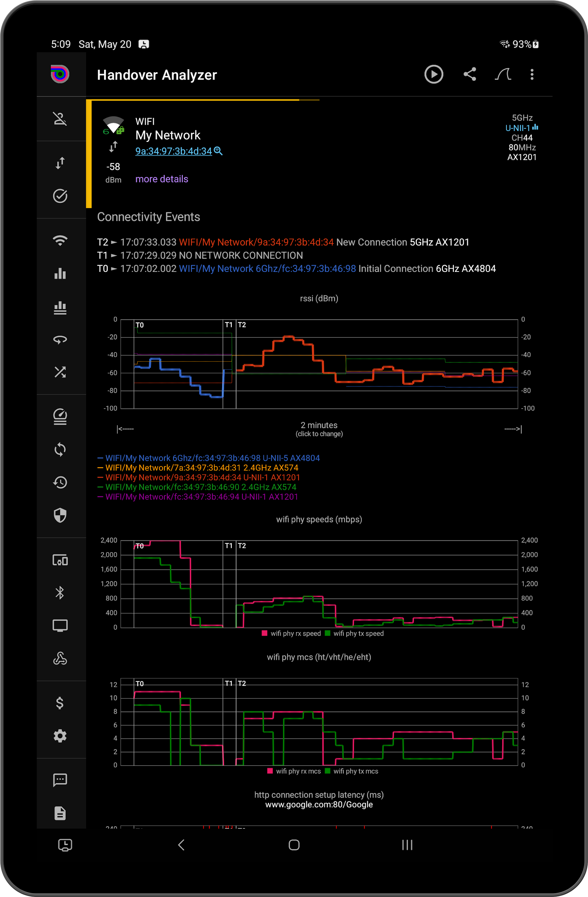Tap the green fc:34:97:3b:46:90 legend entry

pyautogui.click(x=197, y=487)
